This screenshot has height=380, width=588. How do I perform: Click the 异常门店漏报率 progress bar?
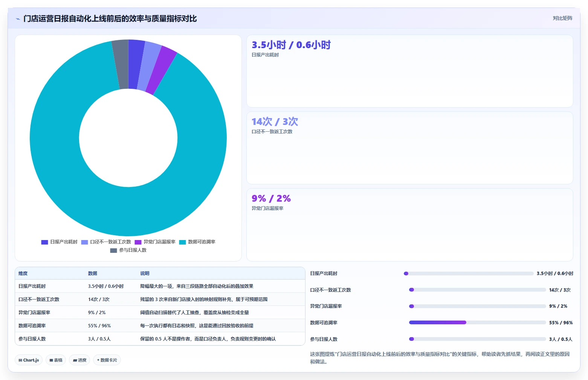coord(478,306)
